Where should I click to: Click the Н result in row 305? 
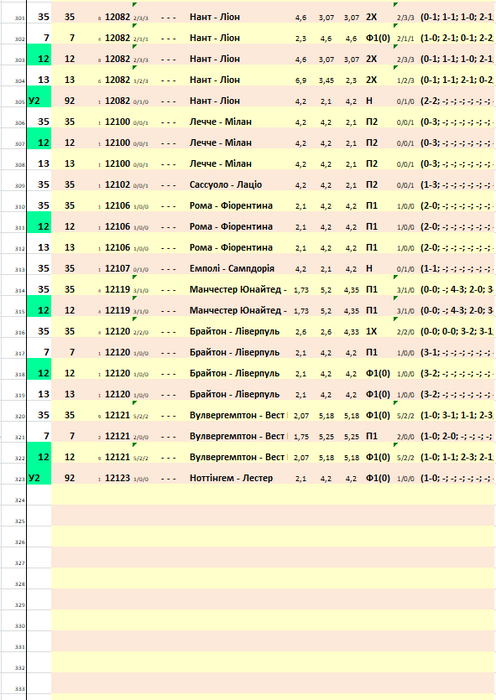tap(369, 101)
